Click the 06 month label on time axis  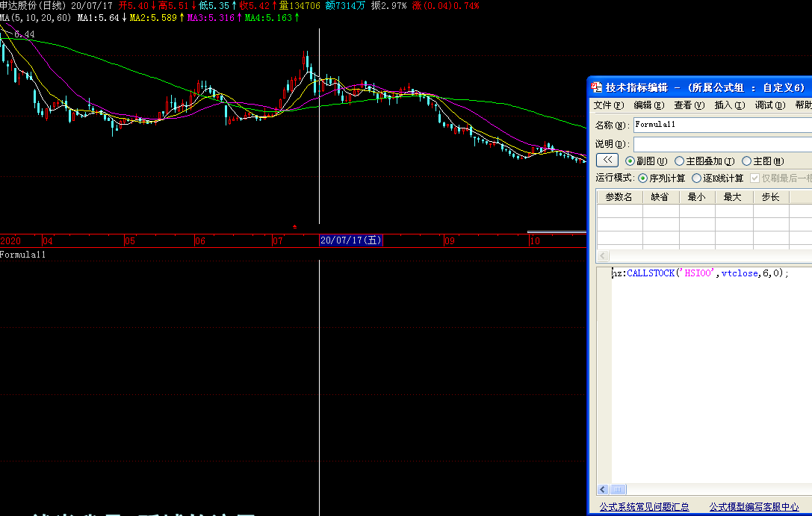[200, 240]
